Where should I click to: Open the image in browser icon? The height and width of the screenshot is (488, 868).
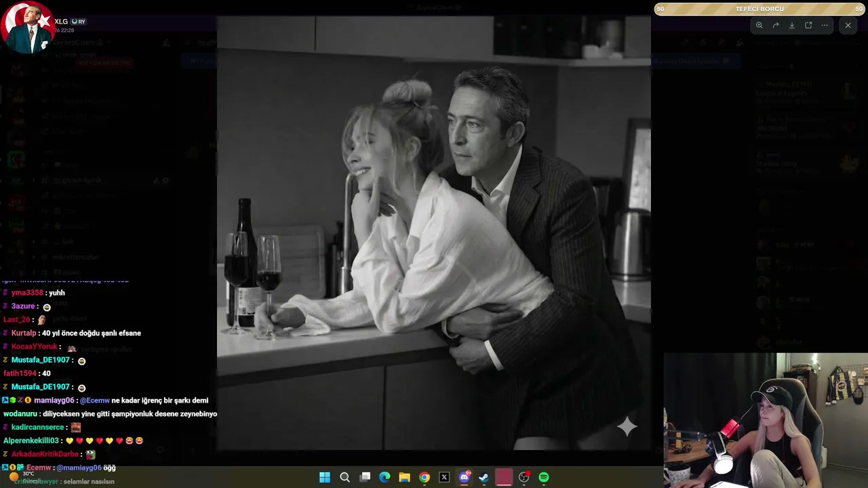point(808,25)
